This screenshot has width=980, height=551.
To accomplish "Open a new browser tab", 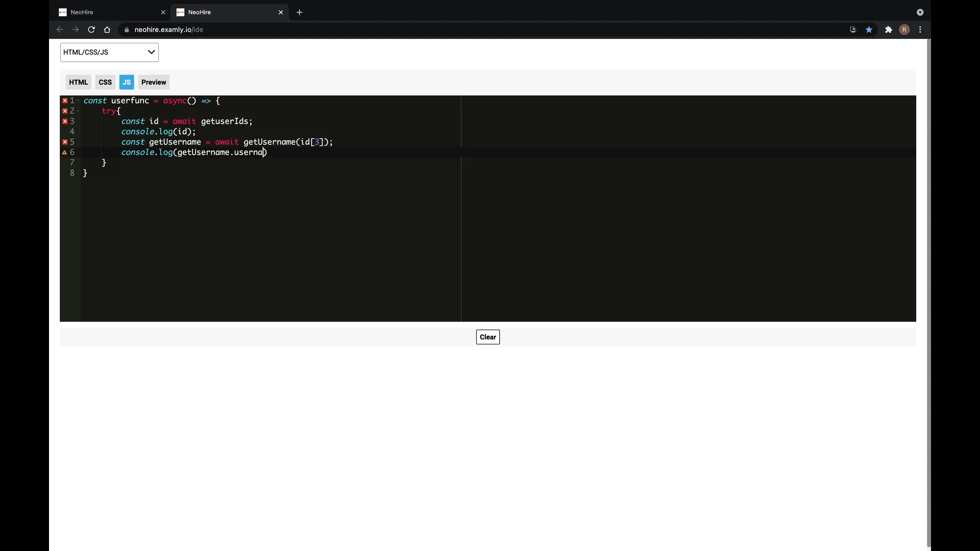I will click(x=300, y=12).
